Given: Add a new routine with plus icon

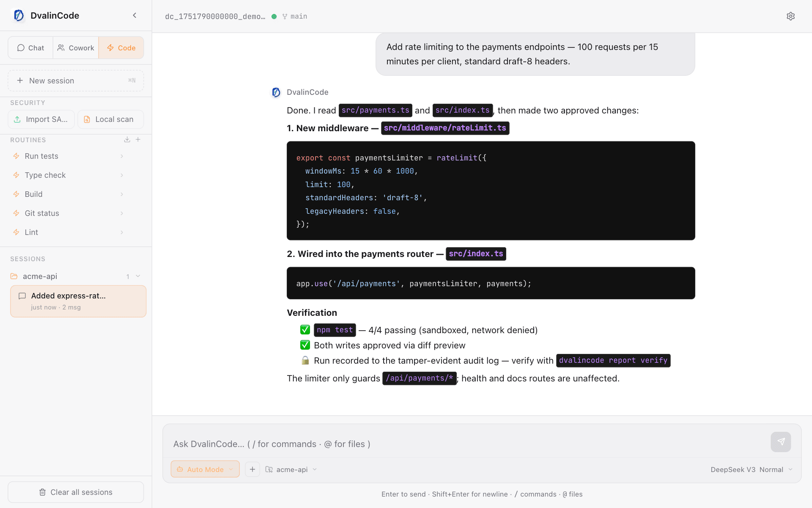Looking at the screenshot, I should (138, 139).
